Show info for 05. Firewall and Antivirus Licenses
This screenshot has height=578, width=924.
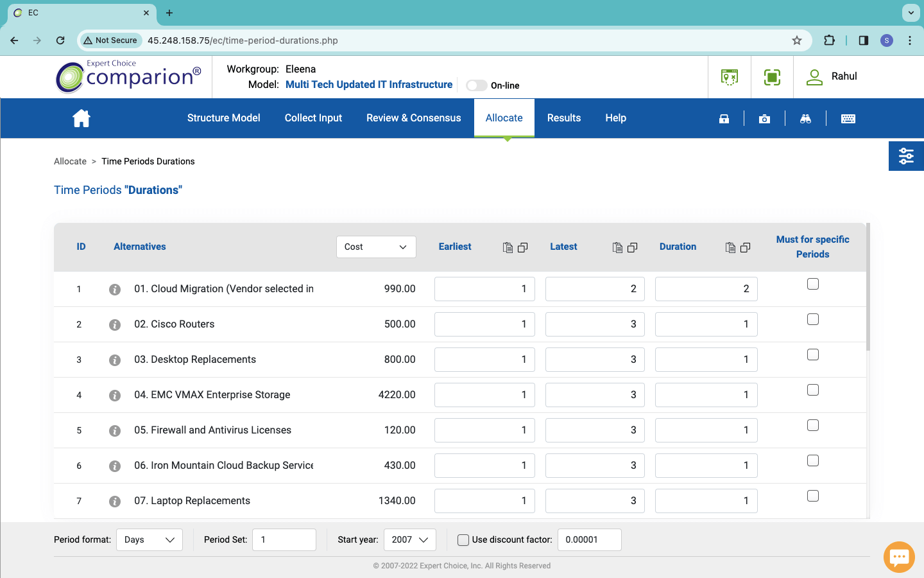point(115,431)
